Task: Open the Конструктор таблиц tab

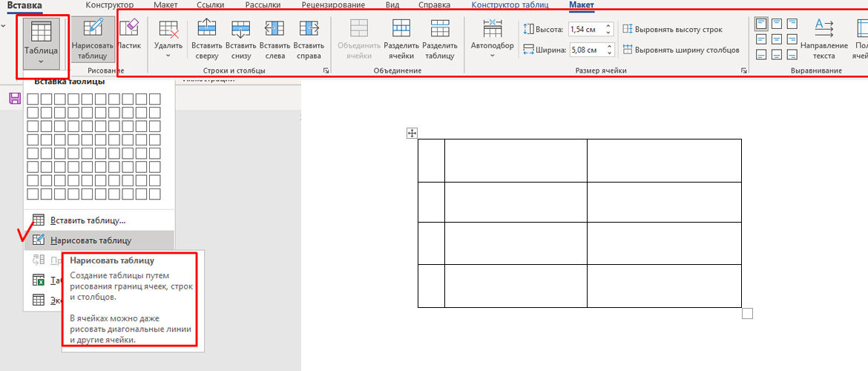Action: click(x=510, y=5)
